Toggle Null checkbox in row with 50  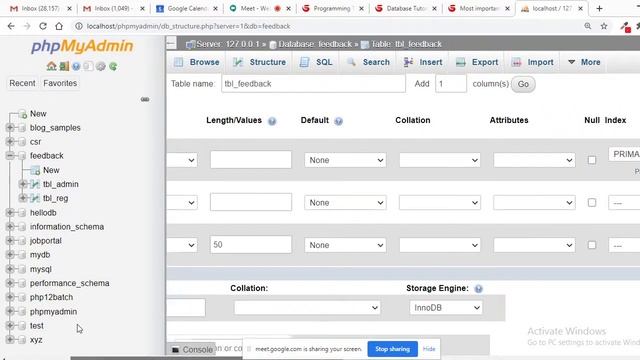click(592, 245)
